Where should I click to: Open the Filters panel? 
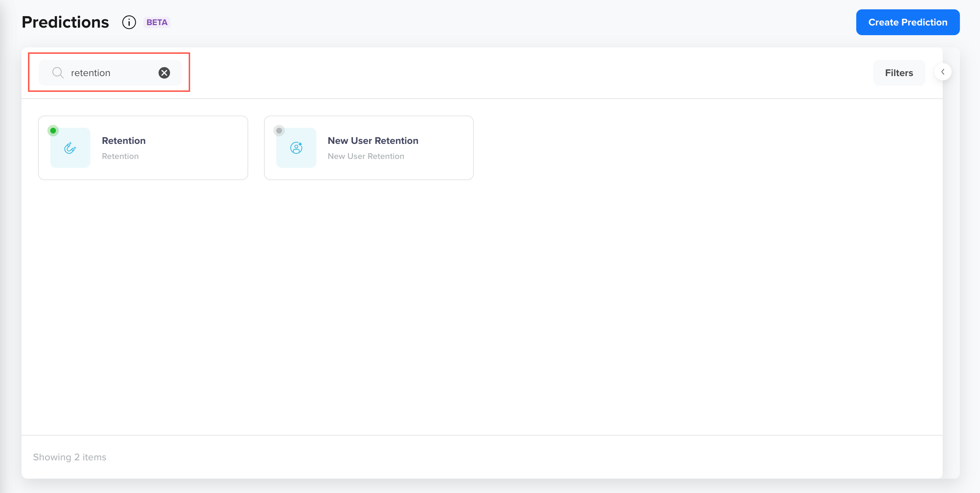[x=899, y=72]
